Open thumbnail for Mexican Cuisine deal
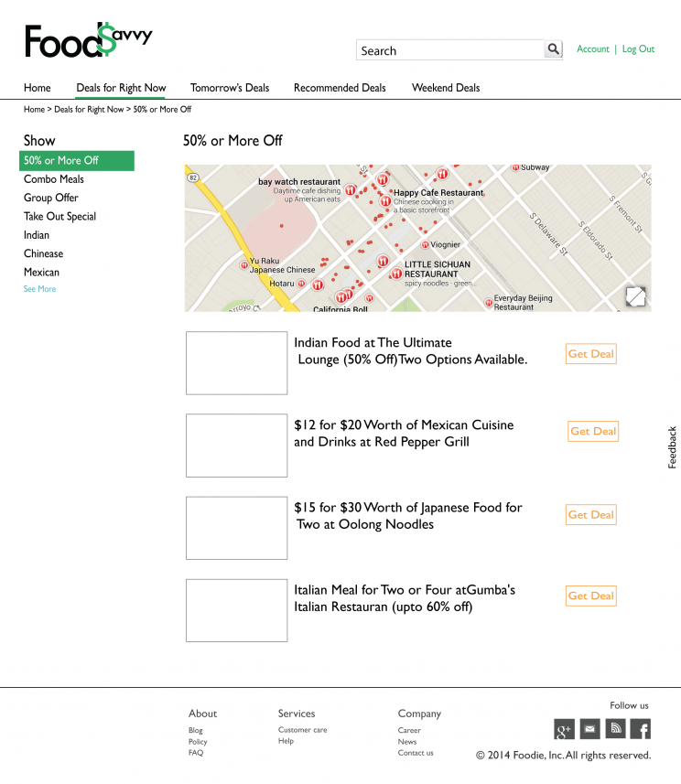 coord(237,446)
